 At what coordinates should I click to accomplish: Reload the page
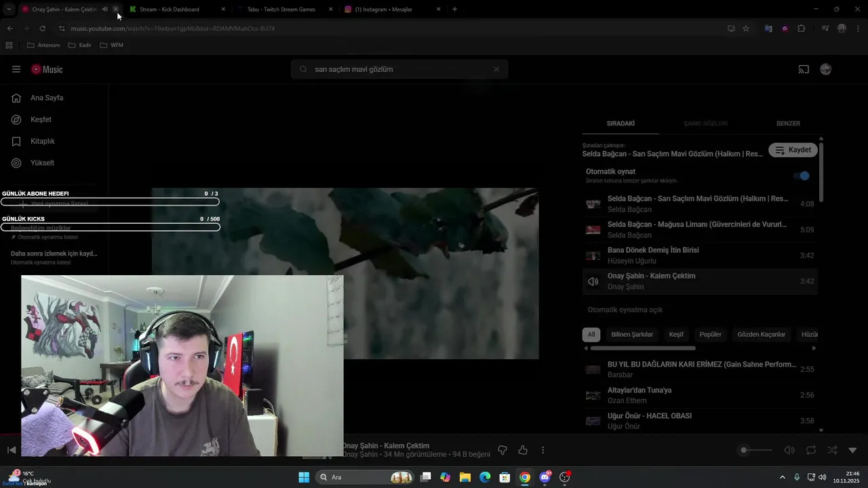(x=42, y=28)
